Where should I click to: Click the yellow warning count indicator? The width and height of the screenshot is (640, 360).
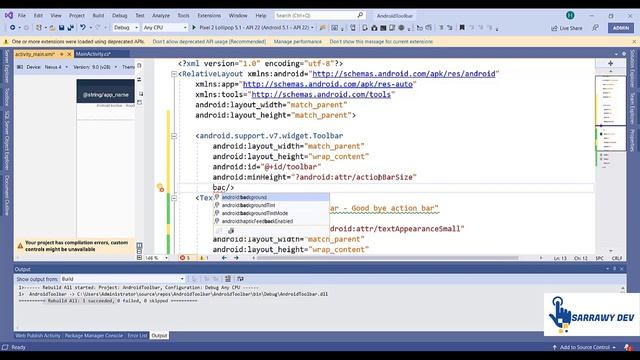(x=204, y=258)
